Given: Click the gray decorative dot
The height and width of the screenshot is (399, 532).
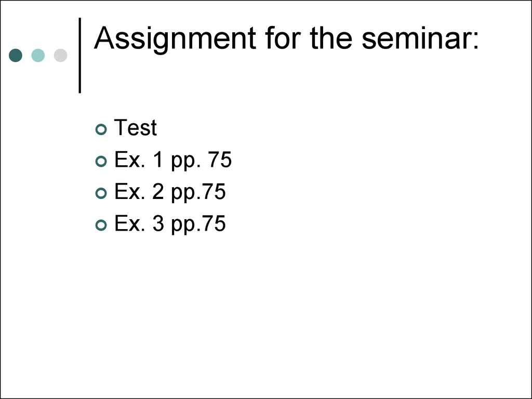Looking at the screenshot, I should 61,55.
